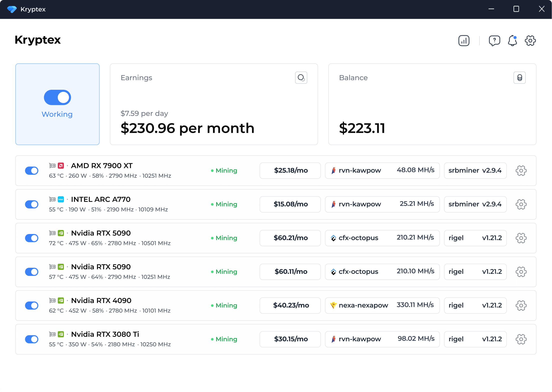Viewport: 552px width, 392px height.
Task: Open settings gear for AMD RX 7900 XT
Action: coord(521,171)
